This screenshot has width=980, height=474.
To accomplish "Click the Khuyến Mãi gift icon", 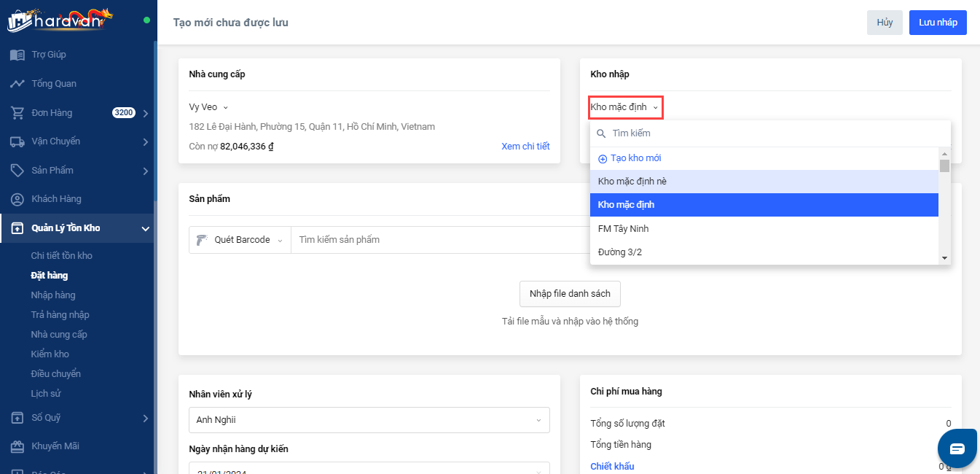I will 17,446.
